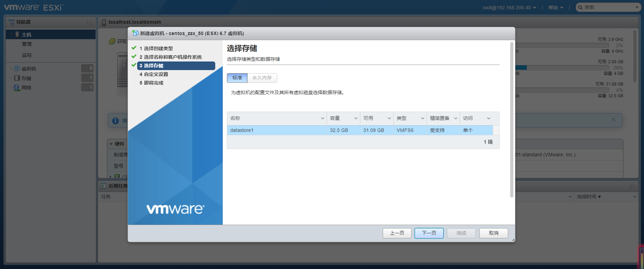Open the root@192.168.200.40 user dropdown
644x269 pixels.
pos(509,8)
